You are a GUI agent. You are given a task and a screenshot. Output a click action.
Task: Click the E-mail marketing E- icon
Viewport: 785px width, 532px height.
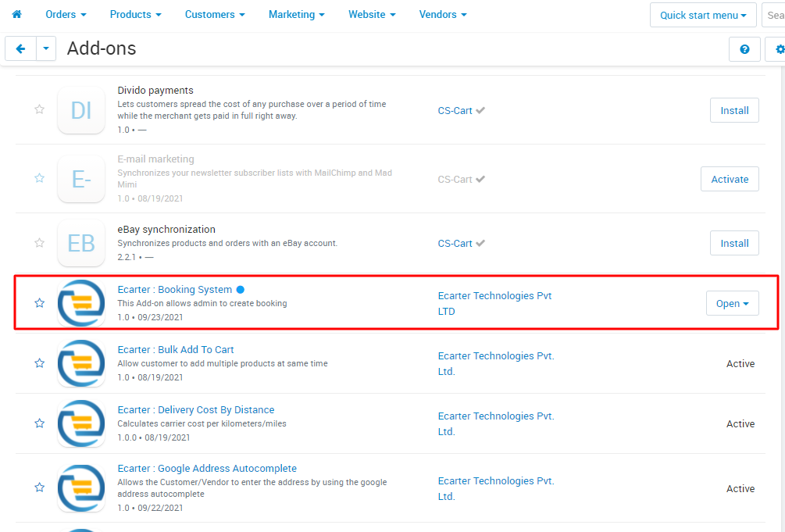(x=81, y=179)
